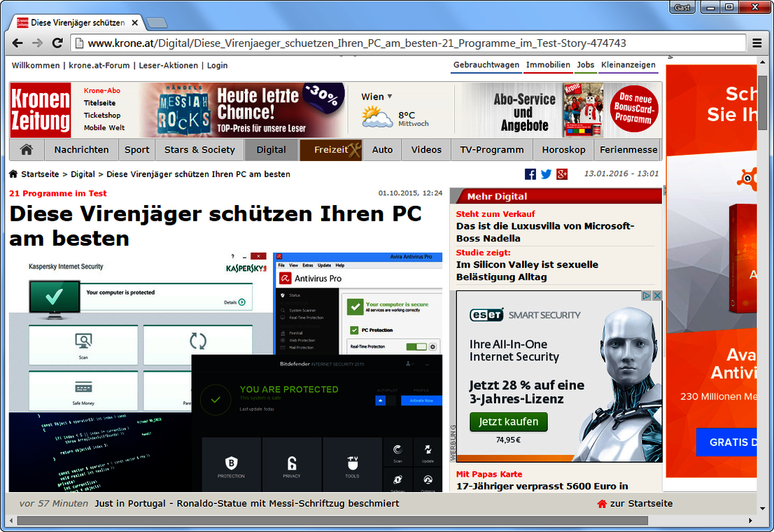Screen dimensions: 774x532
Task: Go back using the back arrow
Action: click(17, 43)
